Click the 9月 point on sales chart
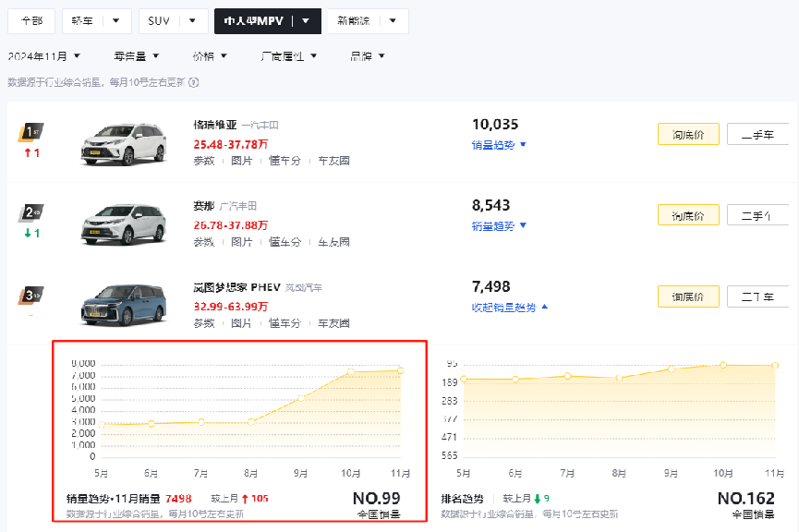This screenshot has height=532, width=799. pos(300,398)
